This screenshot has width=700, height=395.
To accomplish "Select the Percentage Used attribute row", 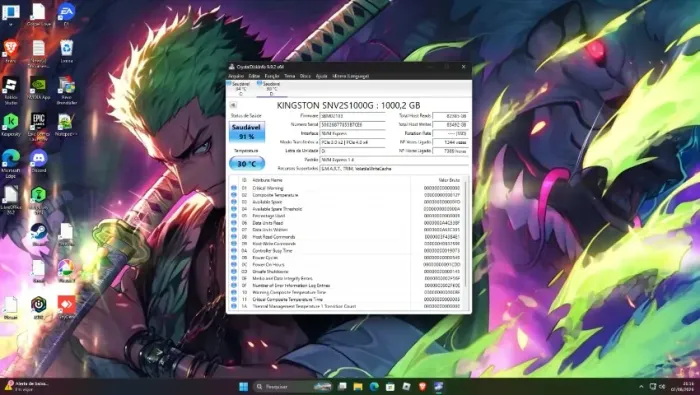I will pyautogui.click(x=346, y=216).
